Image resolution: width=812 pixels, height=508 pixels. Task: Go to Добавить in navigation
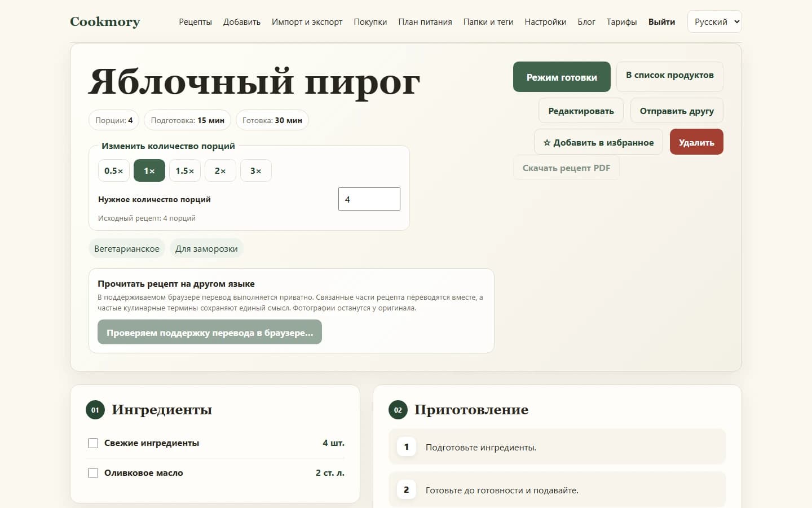242,22
